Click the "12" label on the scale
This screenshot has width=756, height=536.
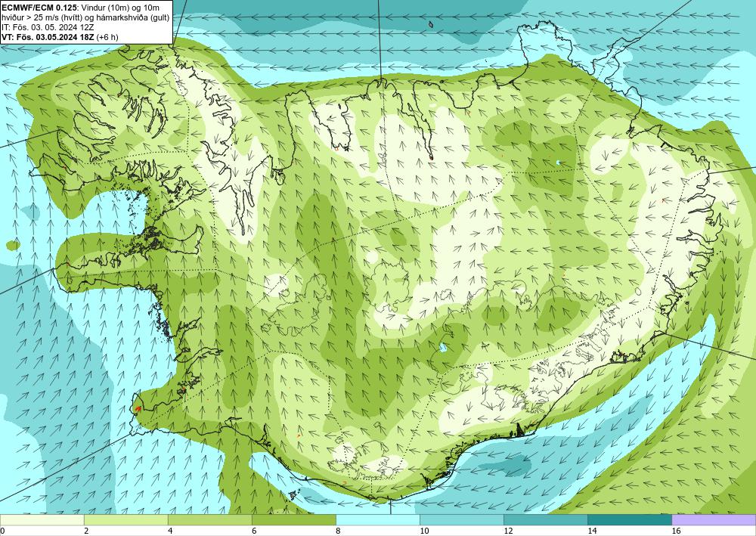(x=508, y=531)
